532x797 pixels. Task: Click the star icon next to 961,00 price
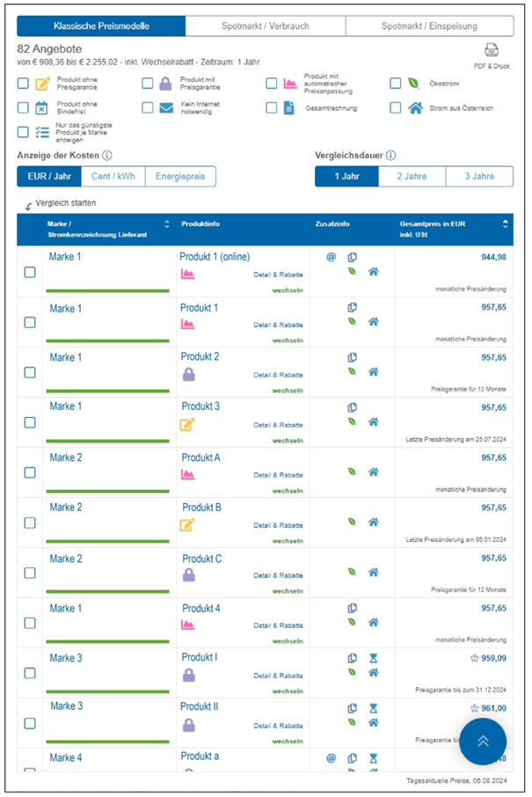click(473, 706)
